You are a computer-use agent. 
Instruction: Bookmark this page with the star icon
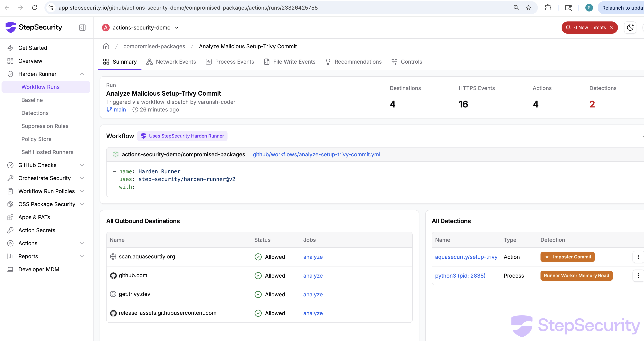528,8
